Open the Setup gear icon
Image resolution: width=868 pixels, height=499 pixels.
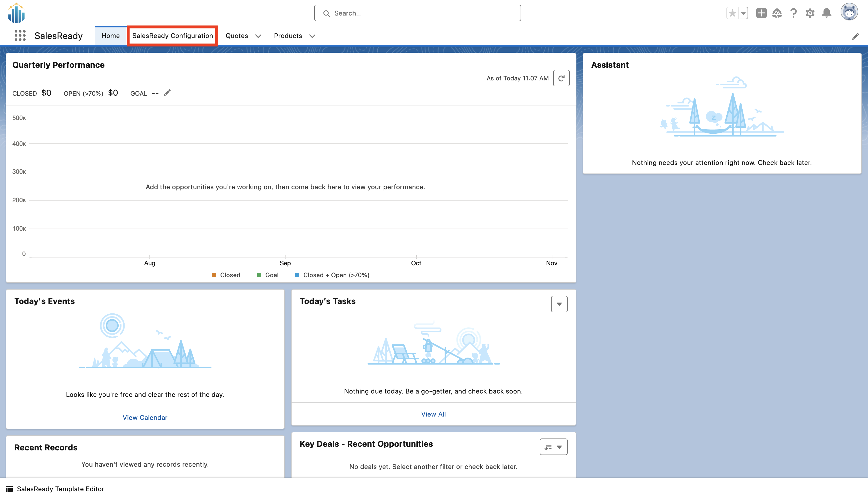pos(810,13)
